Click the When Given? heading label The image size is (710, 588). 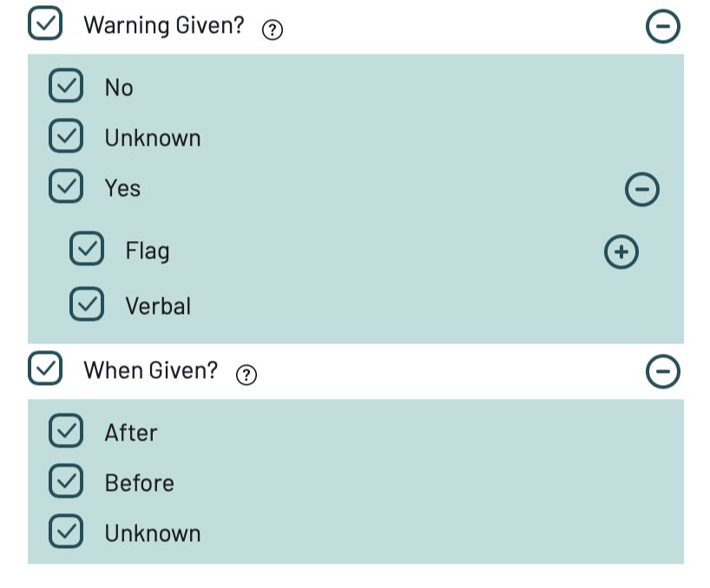click(151, 370)
